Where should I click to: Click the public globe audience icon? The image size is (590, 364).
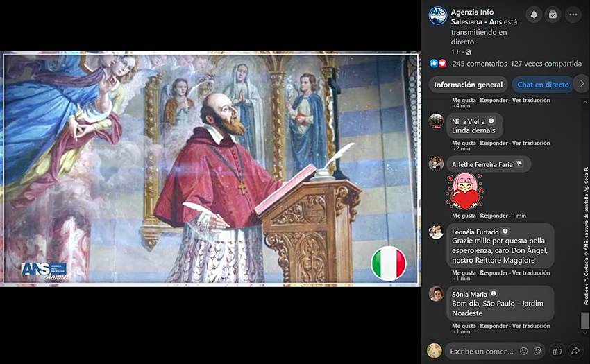tap(468, 52)
